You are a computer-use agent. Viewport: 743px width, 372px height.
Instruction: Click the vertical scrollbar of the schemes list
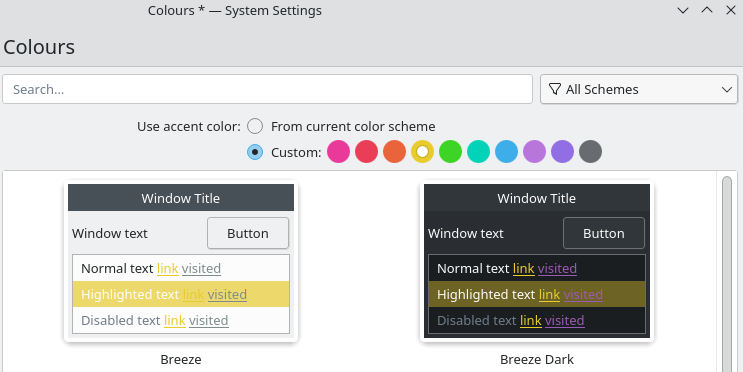727,273
